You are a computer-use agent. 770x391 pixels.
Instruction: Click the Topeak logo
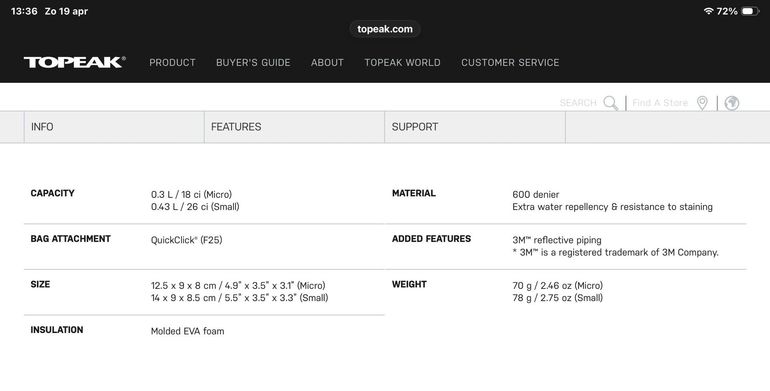click(75, 62)
